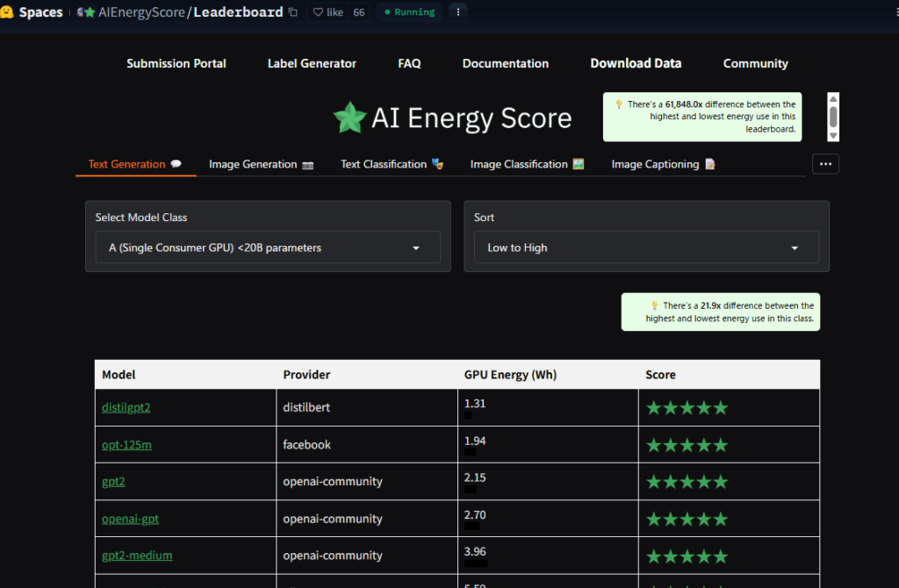Open the FAQ link
This screenshot has width=899, height=588.
click(409, 63)
